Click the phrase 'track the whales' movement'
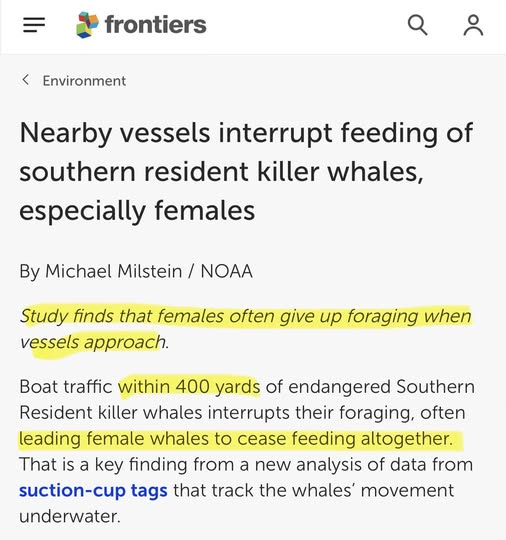Screen dimensions: 506x540 (x=332, y=490)
